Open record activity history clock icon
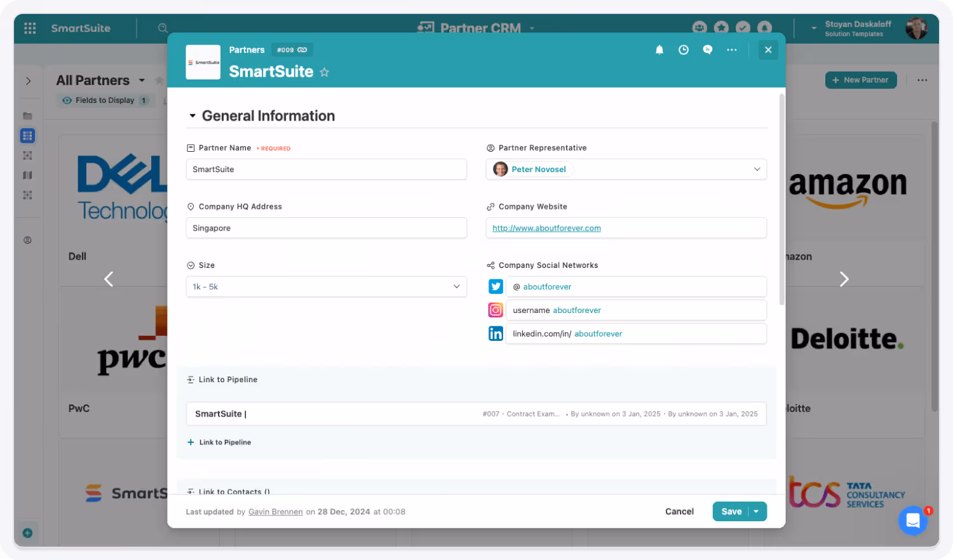Viewport: 953px width, 560px height. 684,50
